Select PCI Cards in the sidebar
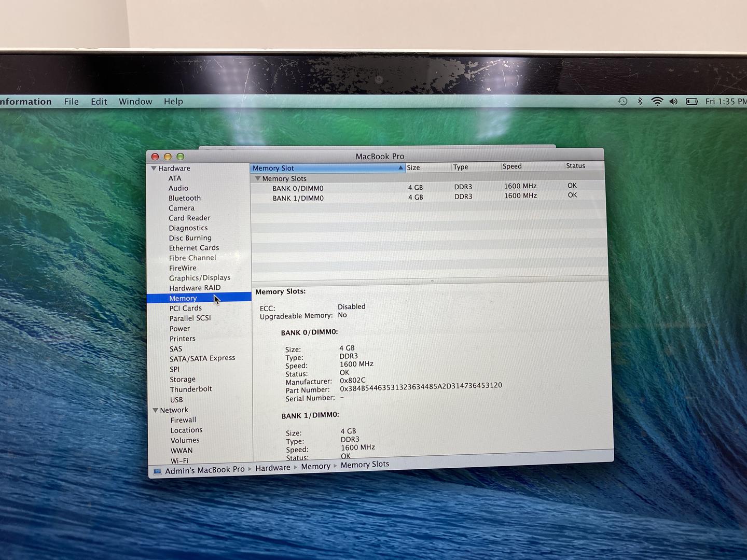Image resolution: width=747 pixels, height=560 pixels. (x=186, y=309)
